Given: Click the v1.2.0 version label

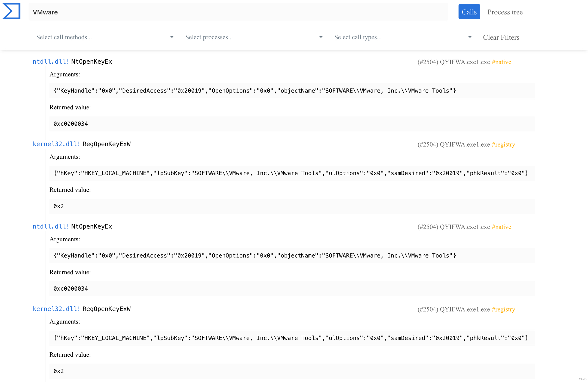Looking at the screenshot, I should (583, 379).
